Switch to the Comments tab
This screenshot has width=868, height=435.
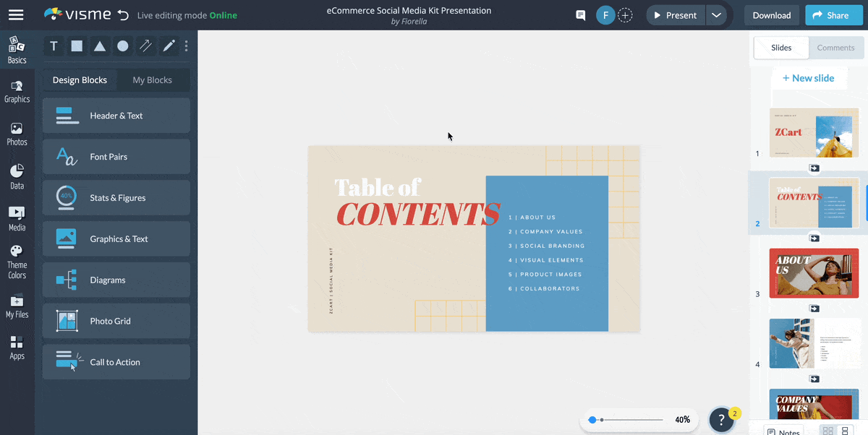point(836,48)
